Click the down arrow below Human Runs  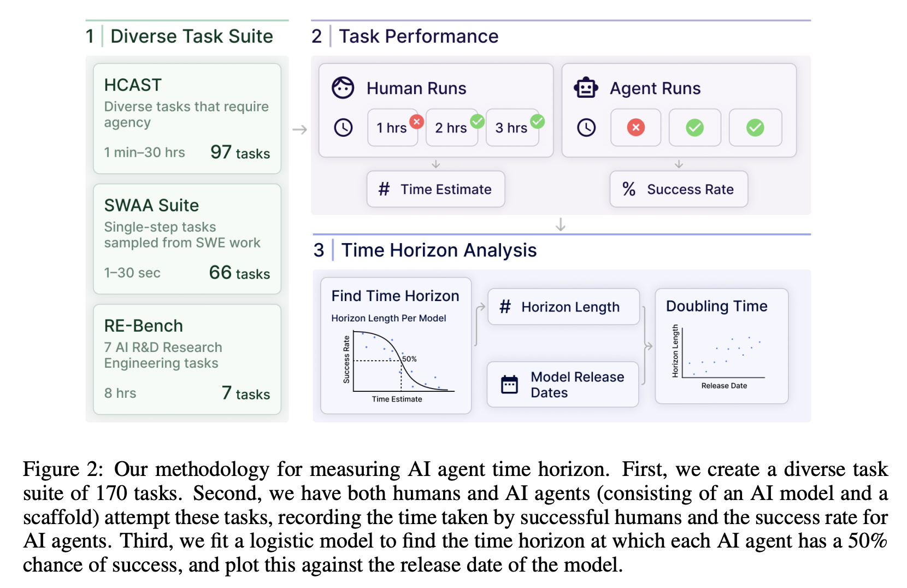pyautogui.click(x=435, y=164)
